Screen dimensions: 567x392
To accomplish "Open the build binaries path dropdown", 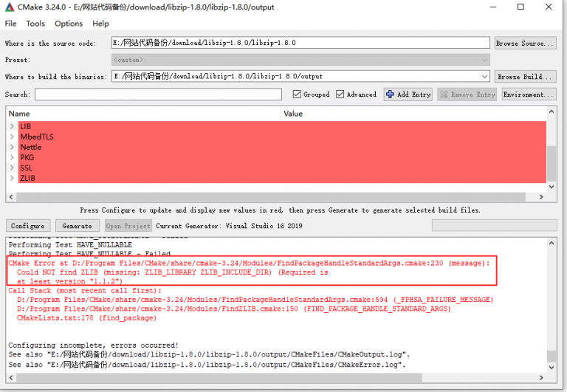I will pos(484,76).
